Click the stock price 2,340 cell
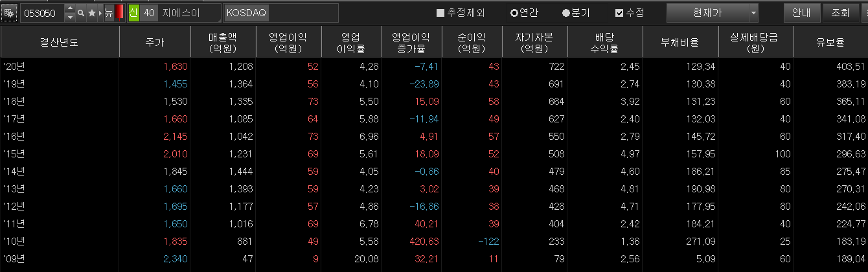This screenshot has height=272, width=868. point(175,258)
